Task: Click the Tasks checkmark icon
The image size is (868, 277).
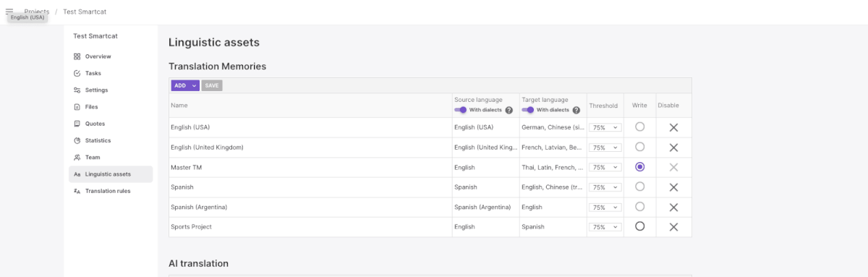Action: (77, 73)
